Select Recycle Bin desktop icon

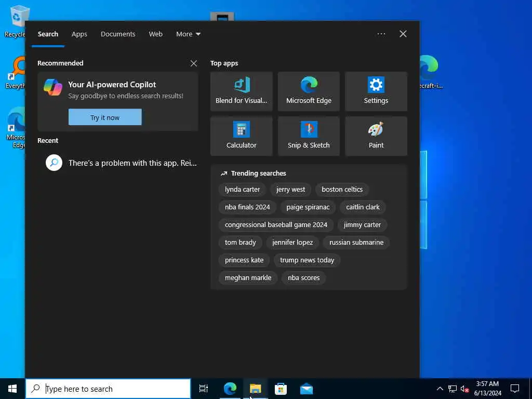coord(15,22)
